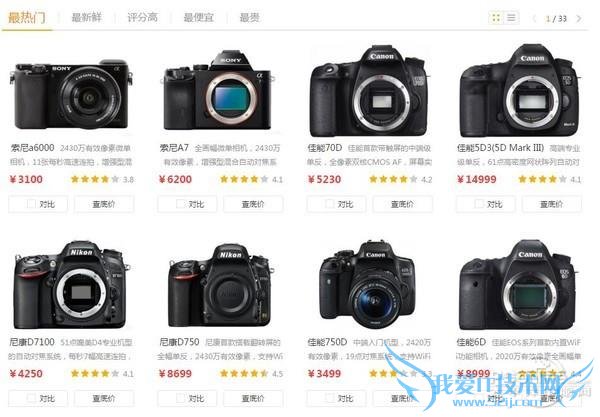
Task: Open the 佳能6D product title link
Action: click(471, 342)
